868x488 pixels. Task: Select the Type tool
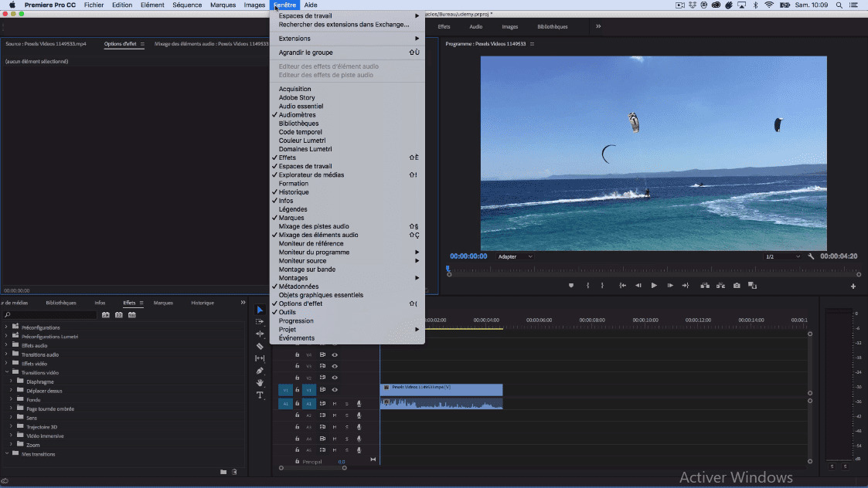260,395
